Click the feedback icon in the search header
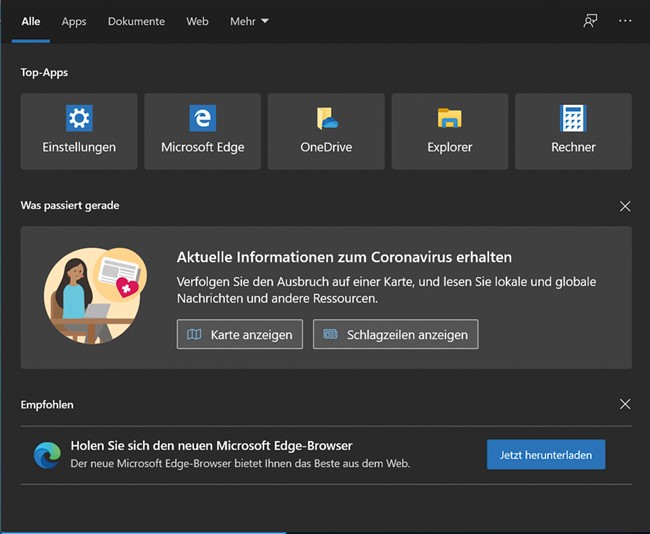This screenshot has height=534, width=650. [590, 21]
